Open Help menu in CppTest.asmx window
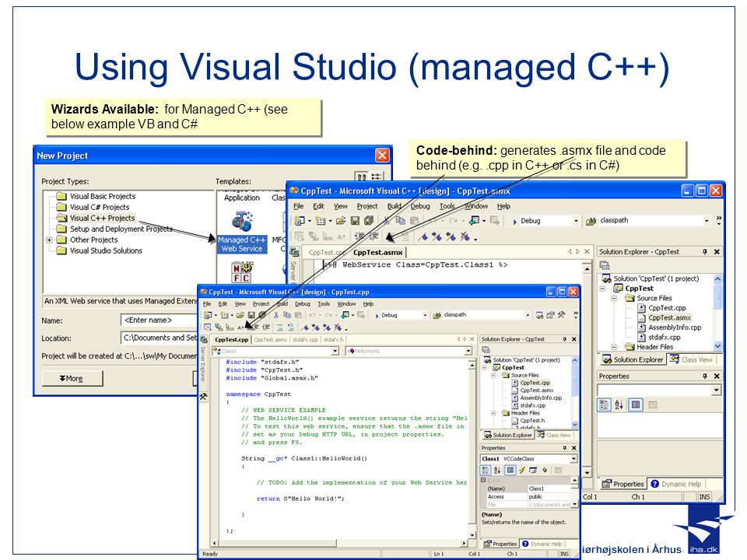The width and height of the screenshot is (747, 560). tap(503, 206)
